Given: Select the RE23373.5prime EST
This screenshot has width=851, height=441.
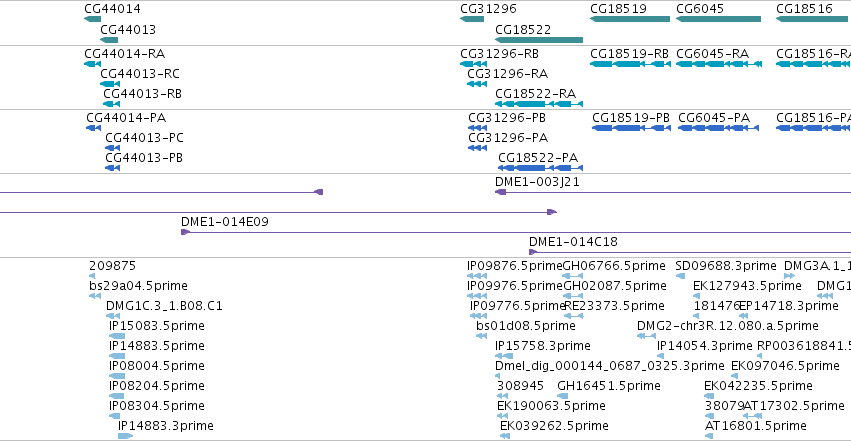Looking at the screenshot, I should pos(574,316).
